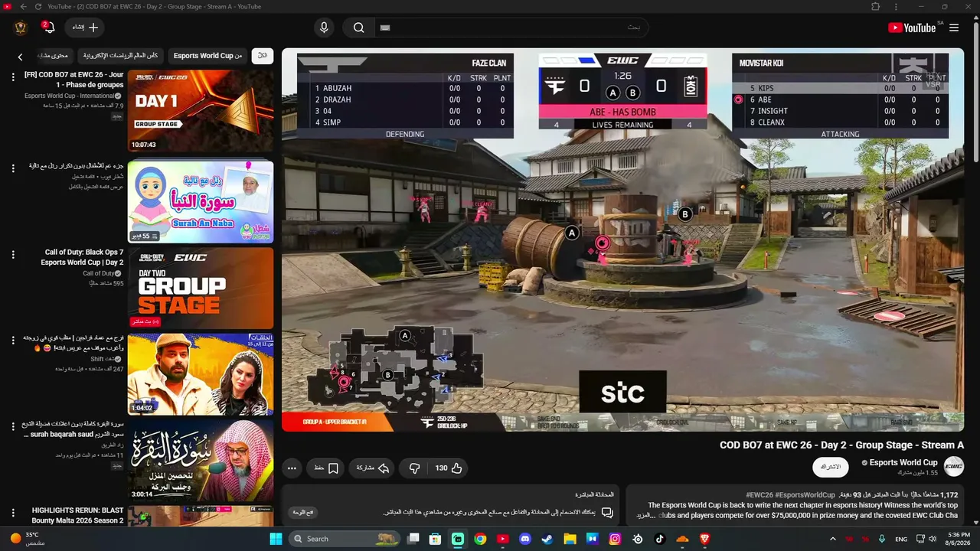Click the Create video button
Screen dimensions: 980x551
(x=86, y=28)
